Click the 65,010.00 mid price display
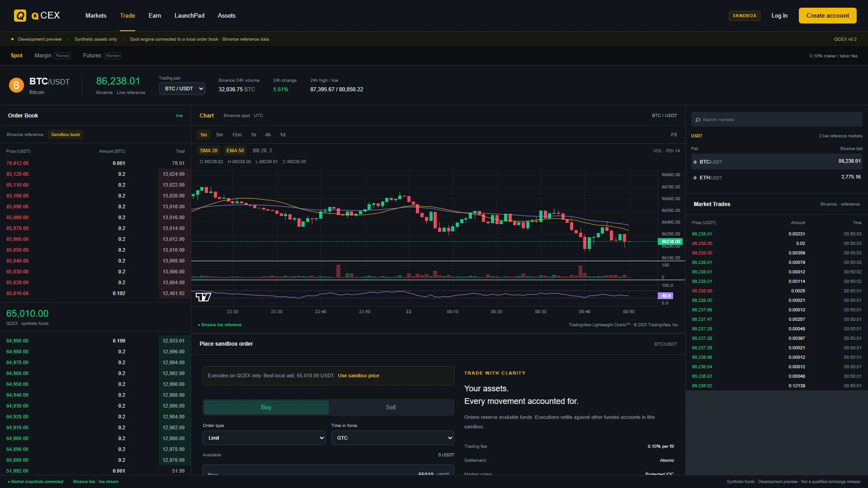 coord(27,314)
